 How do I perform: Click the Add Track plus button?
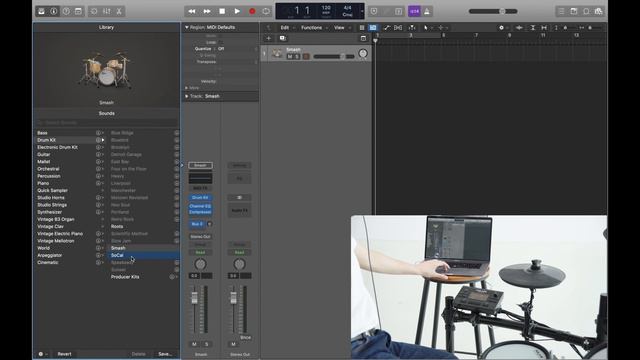[x=269, y=38]
